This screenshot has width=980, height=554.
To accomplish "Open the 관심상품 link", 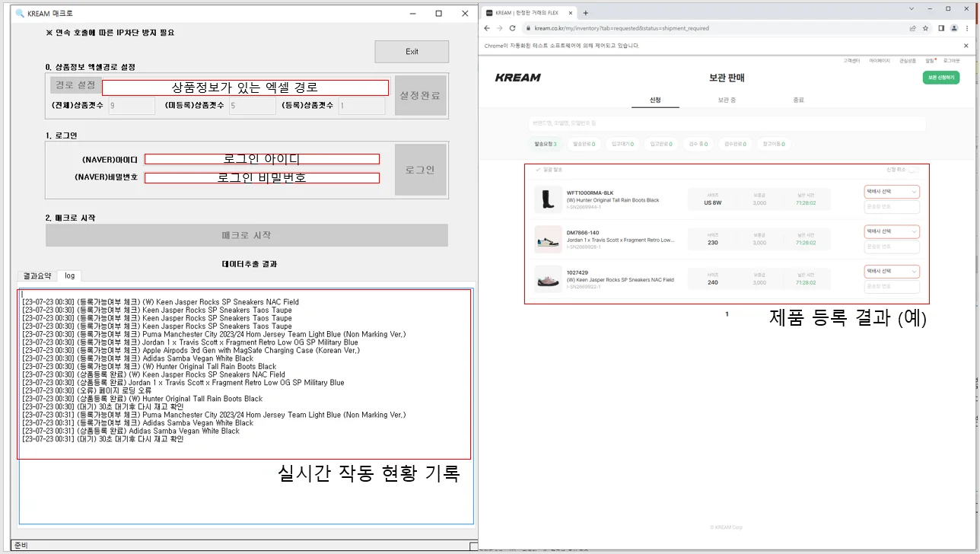I will [908, 60].
